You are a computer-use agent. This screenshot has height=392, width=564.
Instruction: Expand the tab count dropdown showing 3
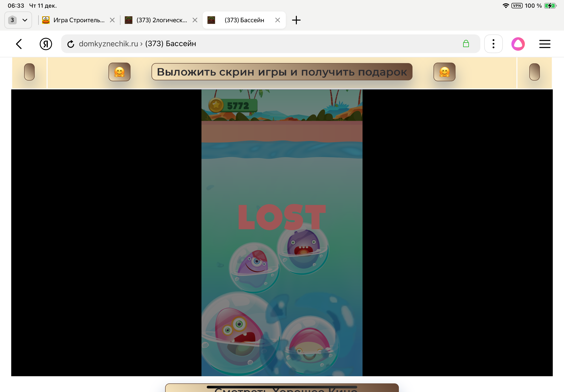[x=18, y=20]
